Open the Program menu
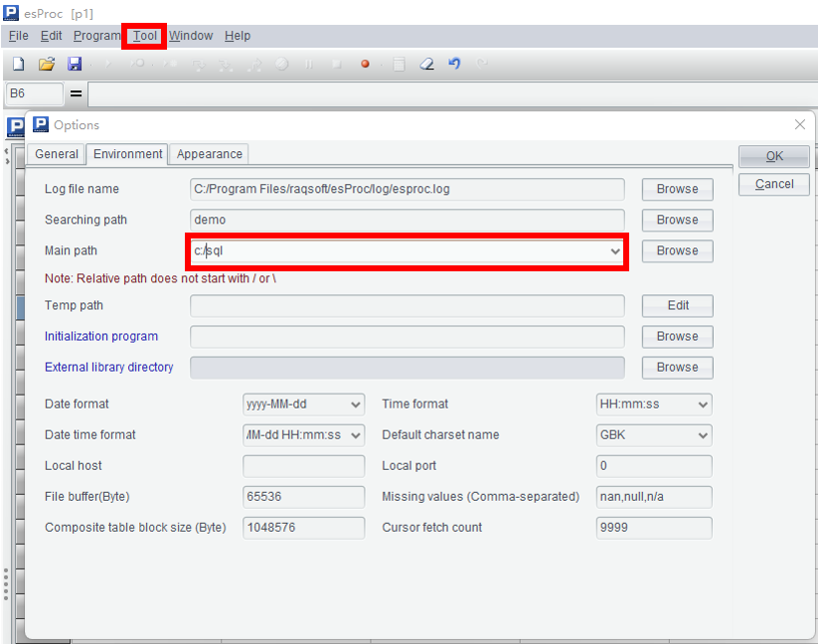Image resolution: width=819 pixels, height=644 pixels. [x=97, y=36]
